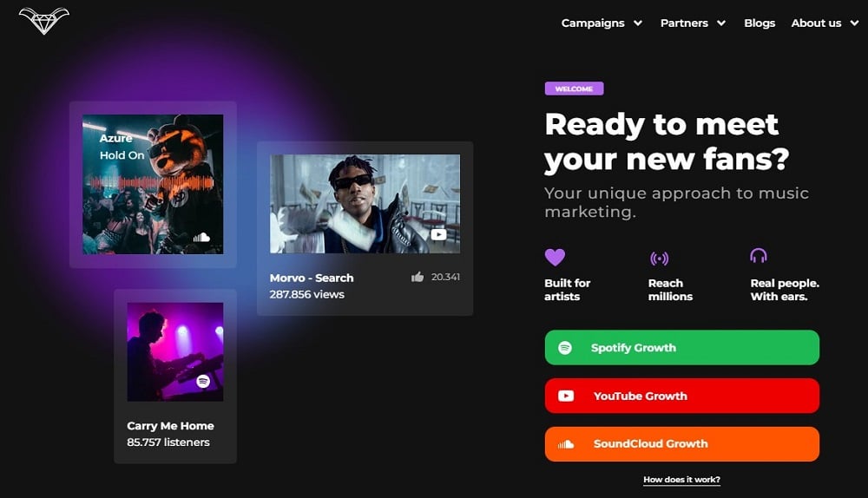This screenshot has width=868, height=498.
Task: Click the SoundCloud icon on orange button
Action: 566,444
